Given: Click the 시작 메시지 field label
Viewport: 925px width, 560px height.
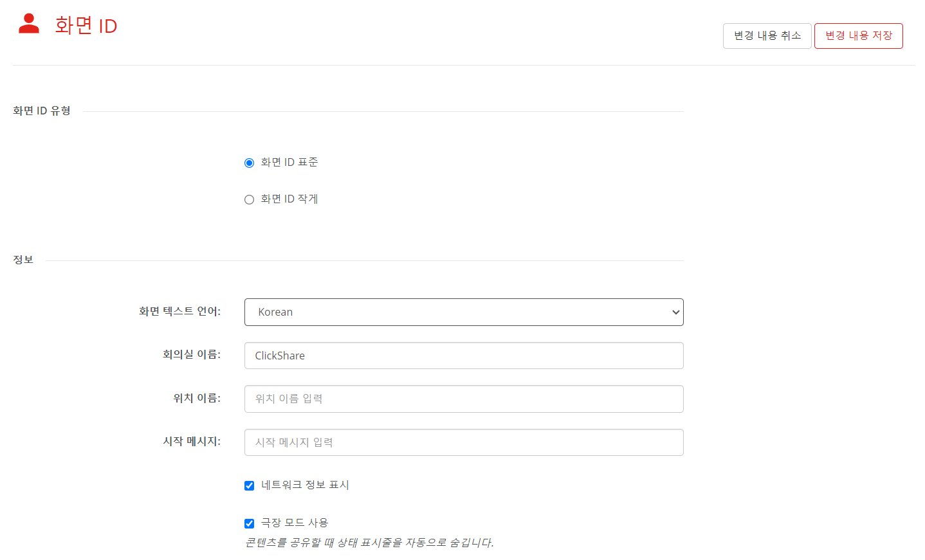Looking at the screenshot, I should click(x=192, y=441).
